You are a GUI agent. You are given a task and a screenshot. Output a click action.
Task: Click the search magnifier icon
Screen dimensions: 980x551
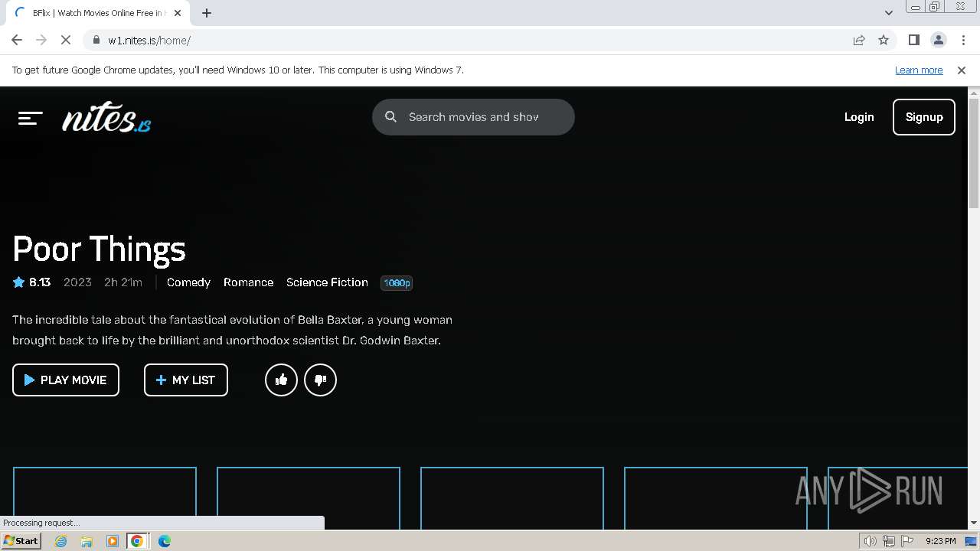tap(390, 117)
